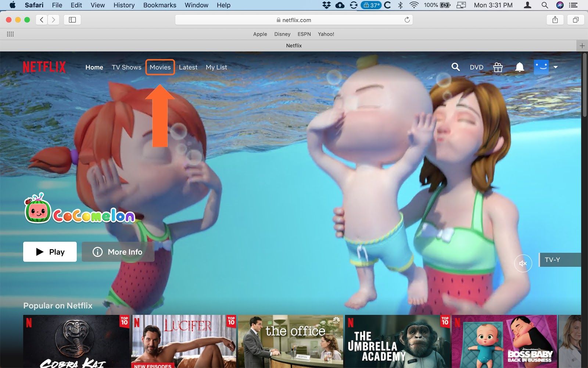The image size is (588, 368).
Task: Open the TV Shows tab
Action: click(126, 67)
